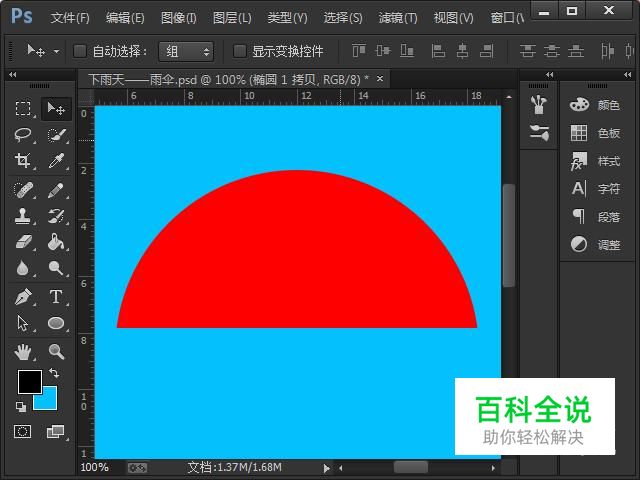Open the 字符 panel
The height and width of the screenshot is (480, 640).
595,189
